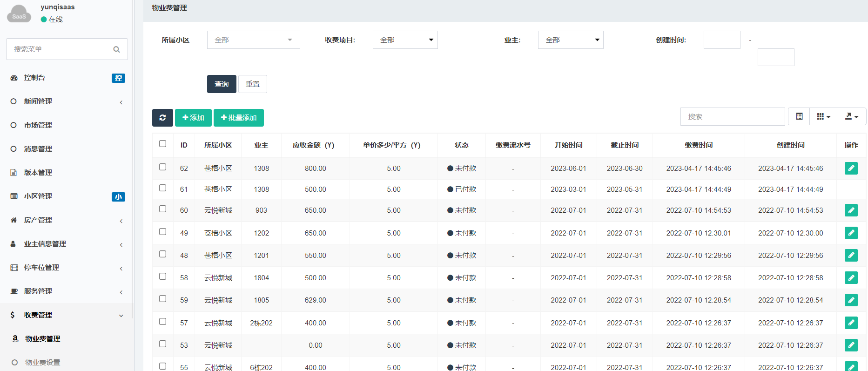This screenshot has width=868, height=371.
Task: Click the menu search magnifier icon
Action: coord(116,49)
